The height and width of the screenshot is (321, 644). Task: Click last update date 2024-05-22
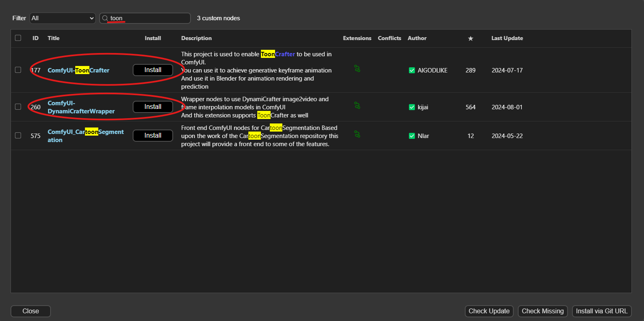click(507, 136)
